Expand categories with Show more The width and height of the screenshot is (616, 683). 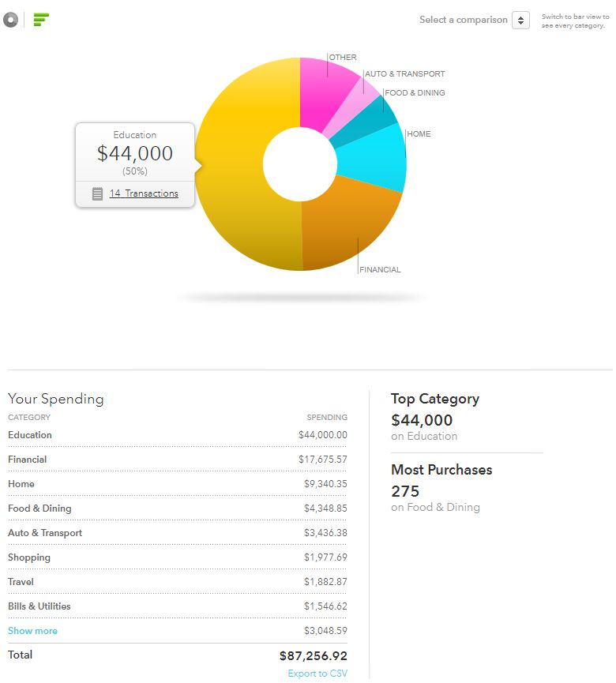click(x=32, y=630)
